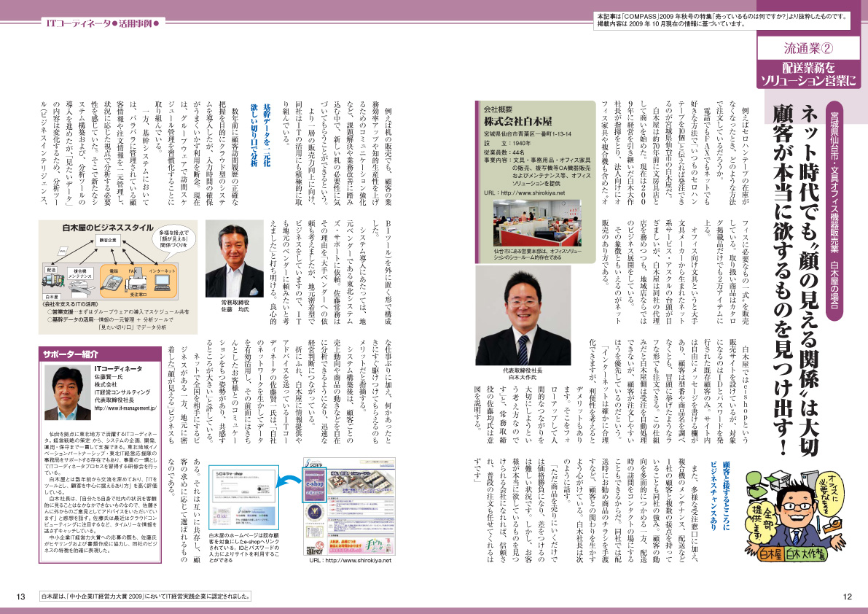
Task: Click the FAX machine icon in the diagram
Action: 136,281
